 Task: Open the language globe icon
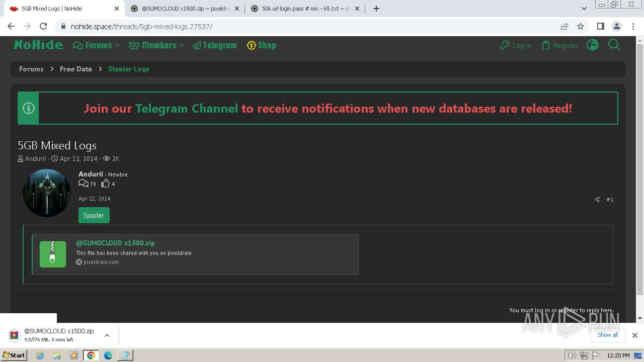coord(593,45)
